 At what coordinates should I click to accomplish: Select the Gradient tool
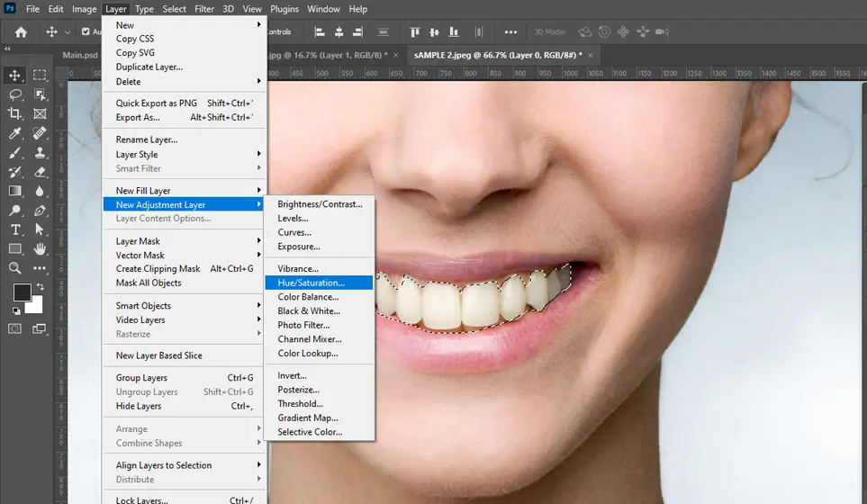[15, 191]
